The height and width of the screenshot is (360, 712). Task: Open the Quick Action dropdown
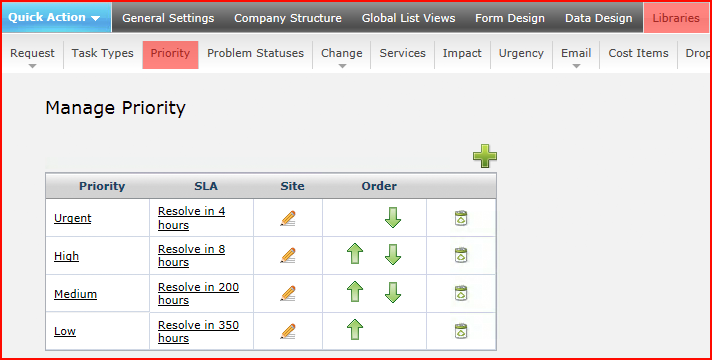click(x=56, y=17)
